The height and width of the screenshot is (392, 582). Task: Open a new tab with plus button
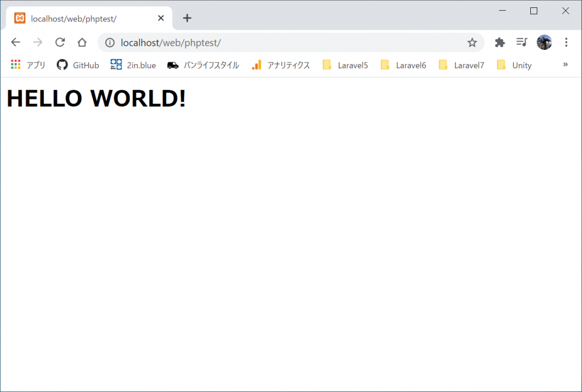187,18
